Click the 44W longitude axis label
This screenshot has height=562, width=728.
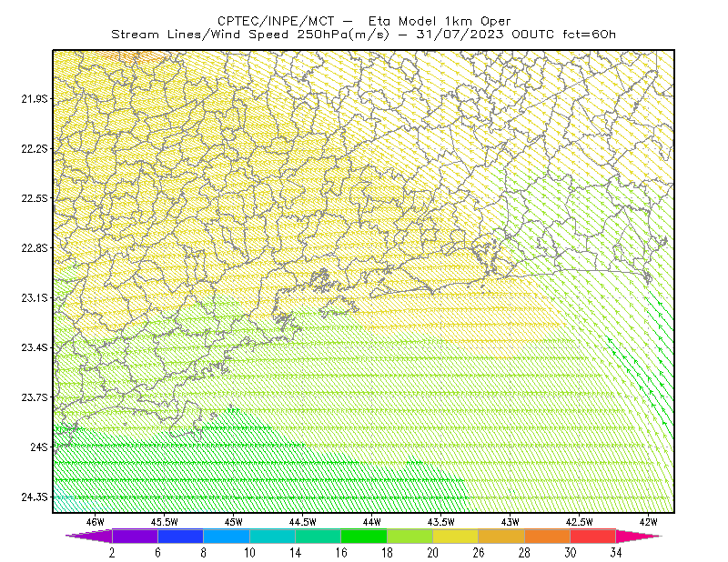pyautogui.click(x=372, y=522)
